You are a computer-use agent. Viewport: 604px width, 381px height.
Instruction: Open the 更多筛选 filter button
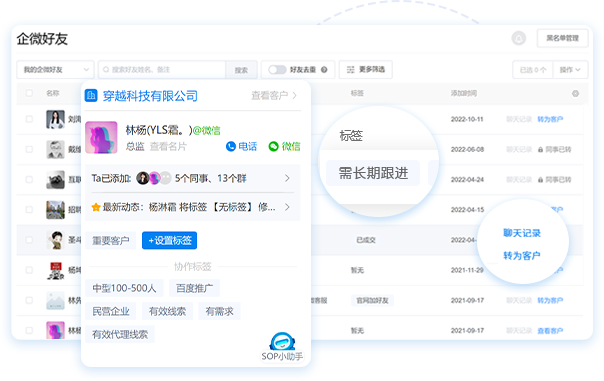pyautogui.click(x=366, y=70)
